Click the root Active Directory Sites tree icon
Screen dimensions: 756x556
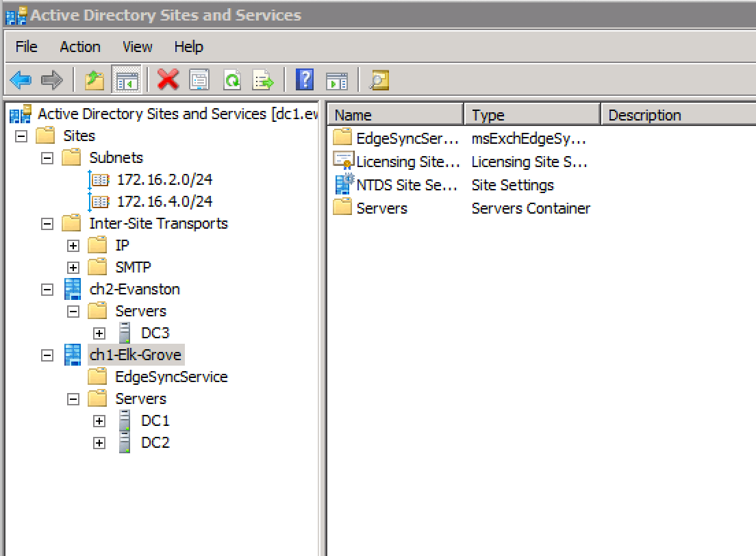[x=21, y=114]
